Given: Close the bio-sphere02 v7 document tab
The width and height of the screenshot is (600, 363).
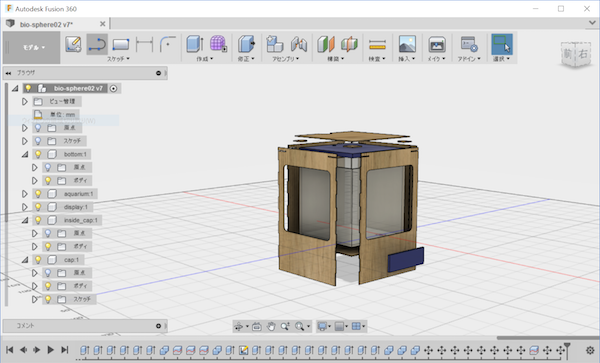Looking at the screenshot, I should (102, 24).
